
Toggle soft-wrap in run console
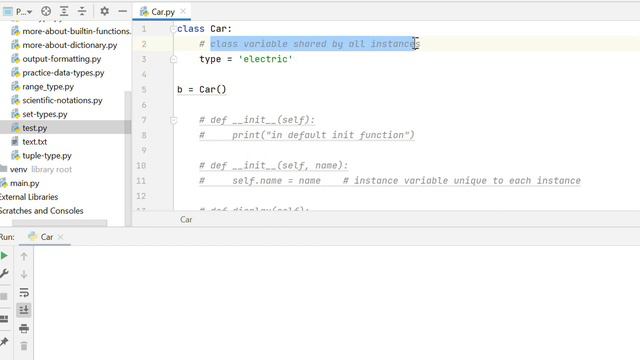(x=24, y=292)
